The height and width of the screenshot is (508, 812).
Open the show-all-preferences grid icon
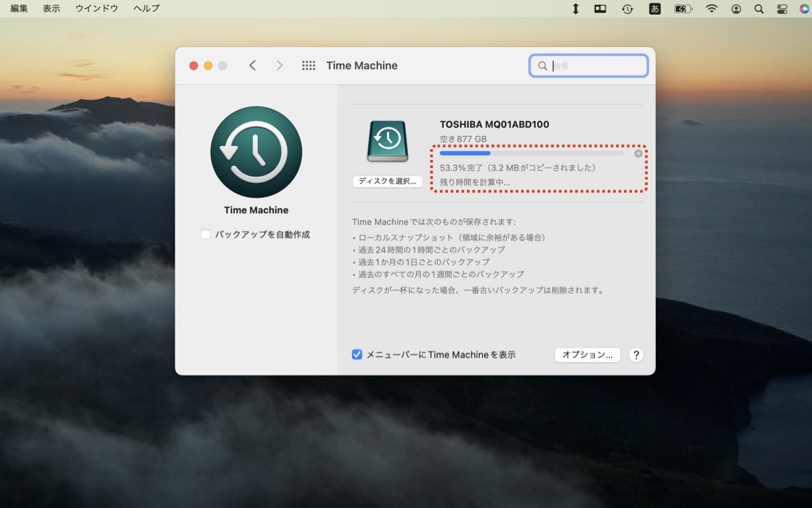click(310, 65)
